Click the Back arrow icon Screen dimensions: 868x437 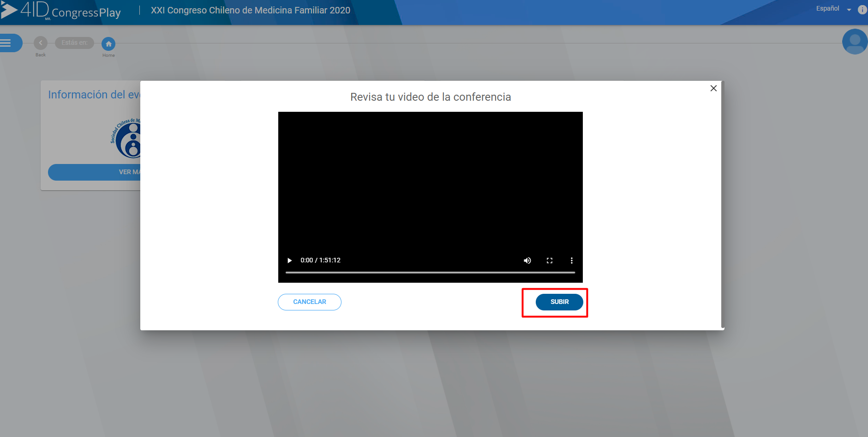tap(41, 43)
